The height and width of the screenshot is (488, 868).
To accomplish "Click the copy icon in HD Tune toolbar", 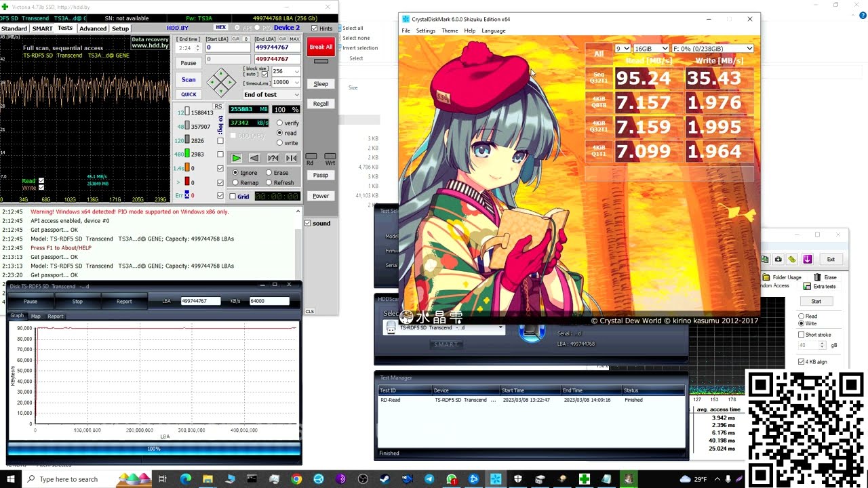I will (765, 260).
